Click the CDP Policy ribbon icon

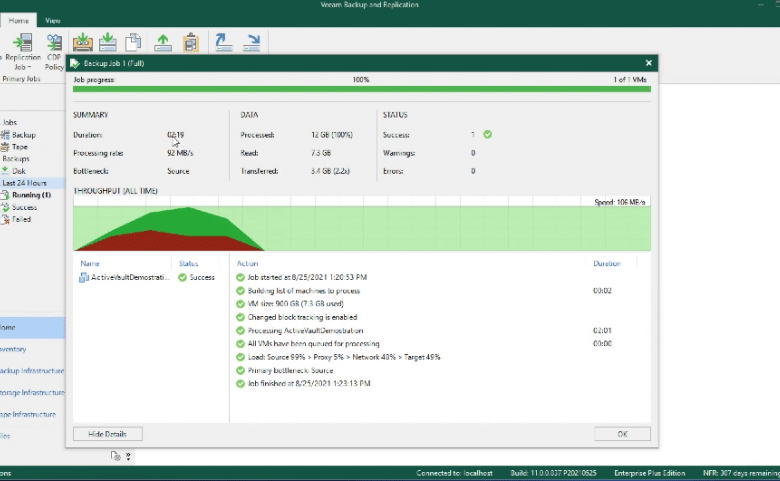click(x=54, y=52)
